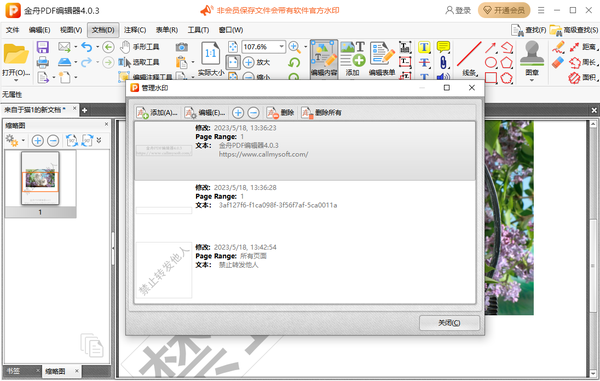Click the Edit watermark button in dialog
Image resolution: width=600 pixels, height=381 pixels.
tap(205, 112)
